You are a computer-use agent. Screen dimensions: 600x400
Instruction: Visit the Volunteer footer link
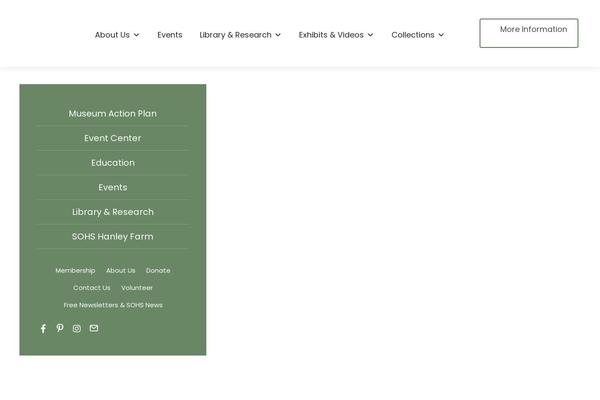pos(137,288)
